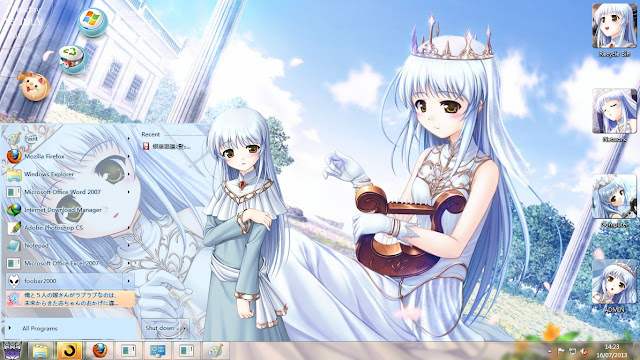Image resolution: width=640 pixels, height=360 pixels.
Task: Show hidden tray icons arrow
Action: click(x=549, y=351)
